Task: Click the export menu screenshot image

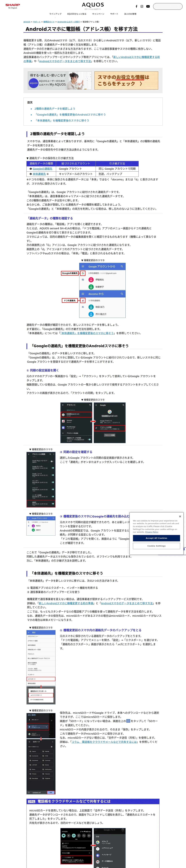Action: [41, 667]
